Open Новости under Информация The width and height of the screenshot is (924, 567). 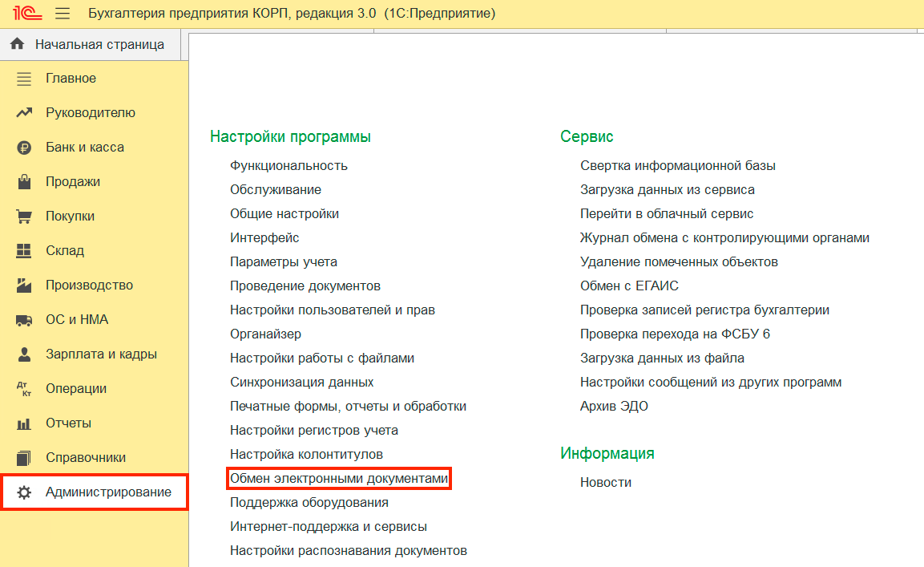[x=605, y=483]
